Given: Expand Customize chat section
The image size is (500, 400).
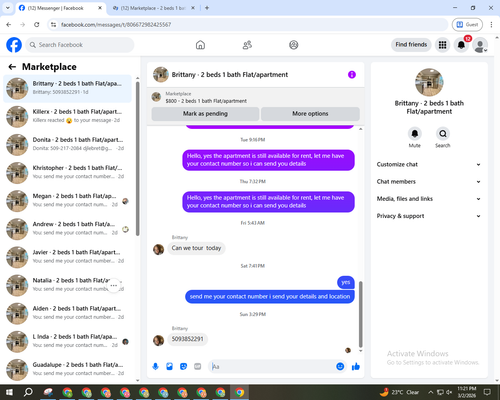Looking at the screenshot, I should 429,164.
